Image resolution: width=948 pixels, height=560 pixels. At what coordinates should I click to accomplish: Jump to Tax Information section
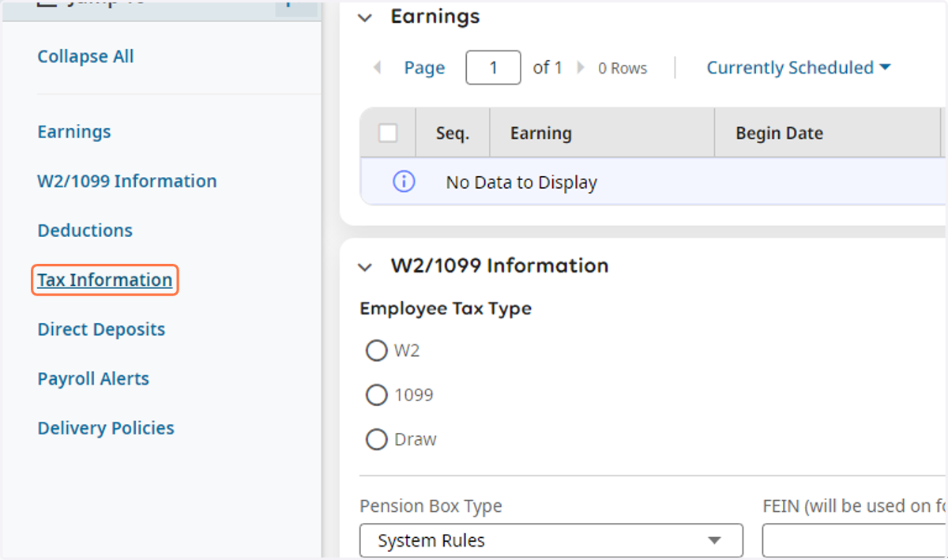point(105,280)
